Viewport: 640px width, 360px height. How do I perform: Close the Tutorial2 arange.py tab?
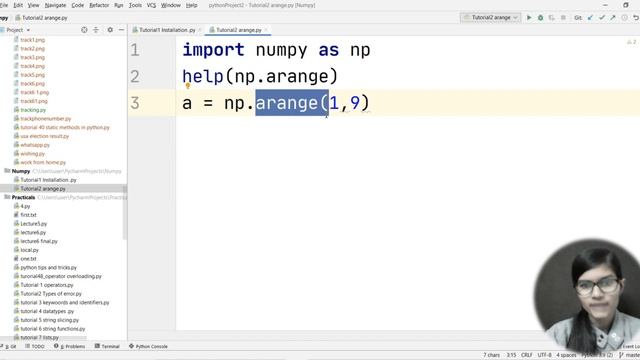(x=266, y=30)
